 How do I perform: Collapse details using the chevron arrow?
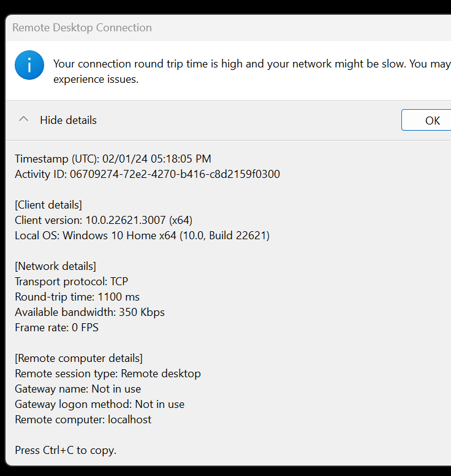point(24,120)
